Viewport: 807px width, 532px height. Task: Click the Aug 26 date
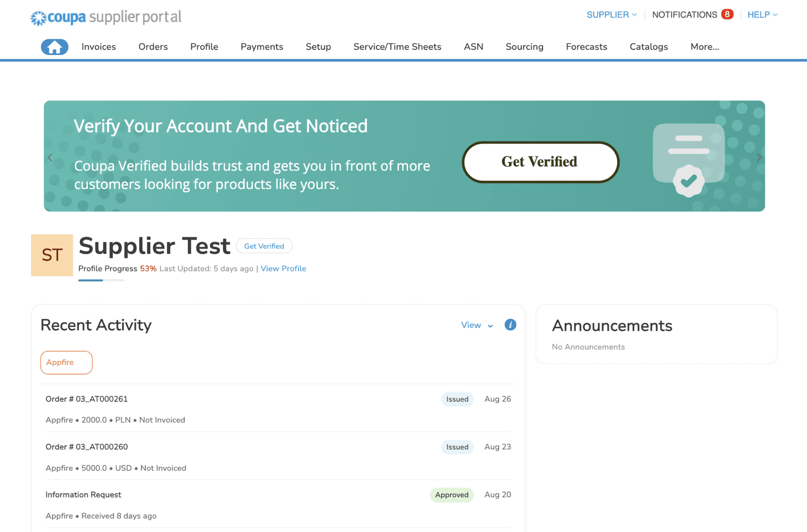(497, 399)
